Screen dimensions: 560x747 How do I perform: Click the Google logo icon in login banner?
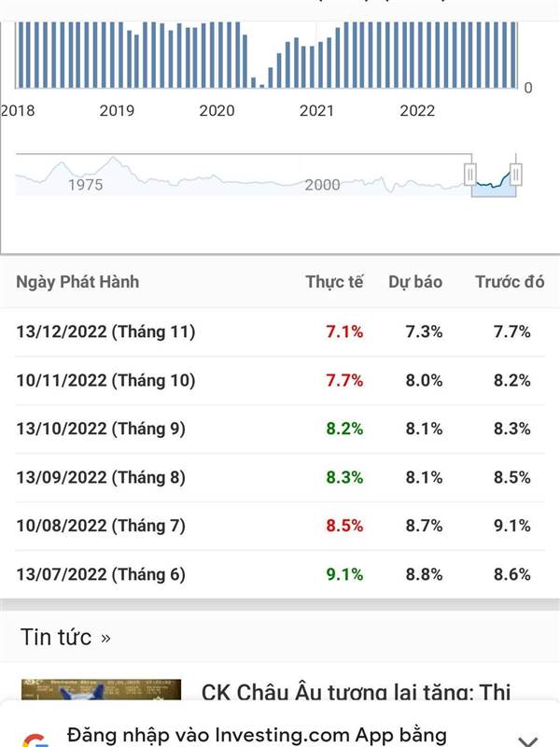(35, 740)
